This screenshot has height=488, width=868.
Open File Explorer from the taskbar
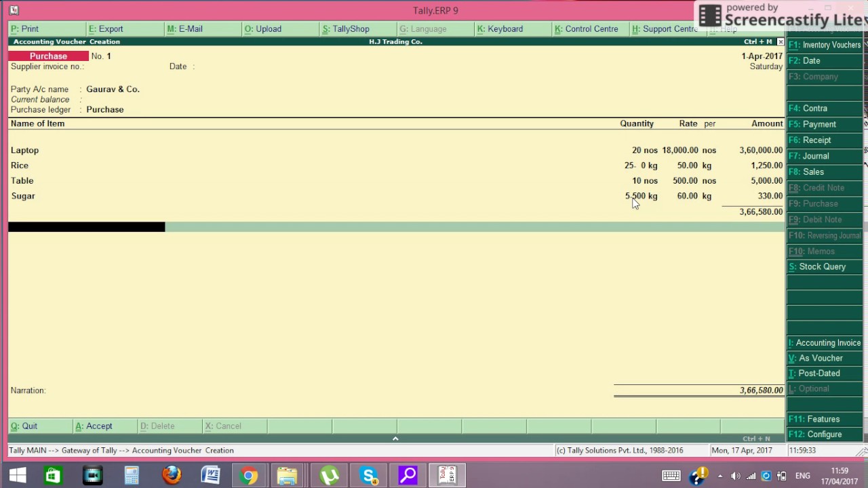point(288,476)
